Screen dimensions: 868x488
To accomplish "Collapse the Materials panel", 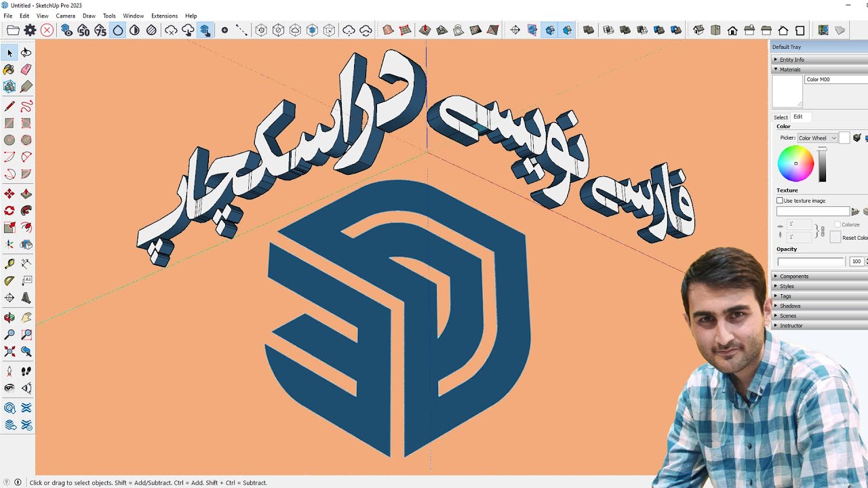I will 819,69.
